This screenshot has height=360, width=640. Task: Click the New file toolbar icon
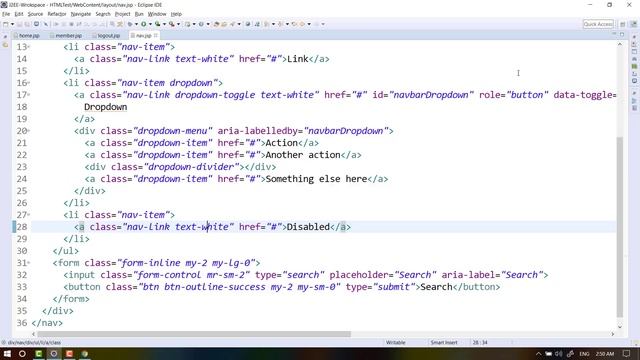tap(5, 24)
